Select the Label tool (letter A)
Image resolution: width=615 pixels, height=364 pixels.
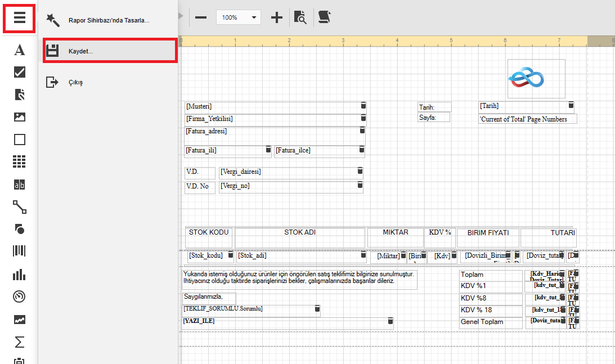click(19, 50)
